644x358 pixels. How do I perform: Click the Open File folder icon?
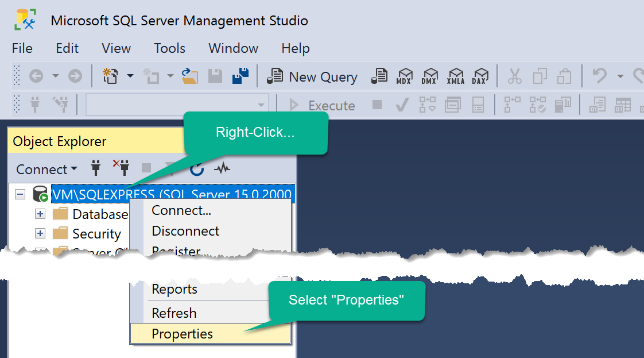tap(190, 76)
